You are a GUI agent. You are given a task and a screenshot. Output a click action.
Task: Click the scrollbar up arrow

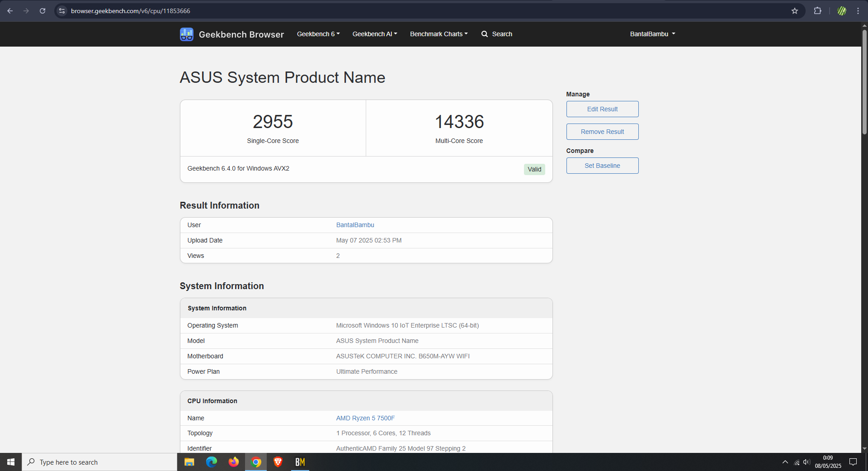click(x=864, y=26)
